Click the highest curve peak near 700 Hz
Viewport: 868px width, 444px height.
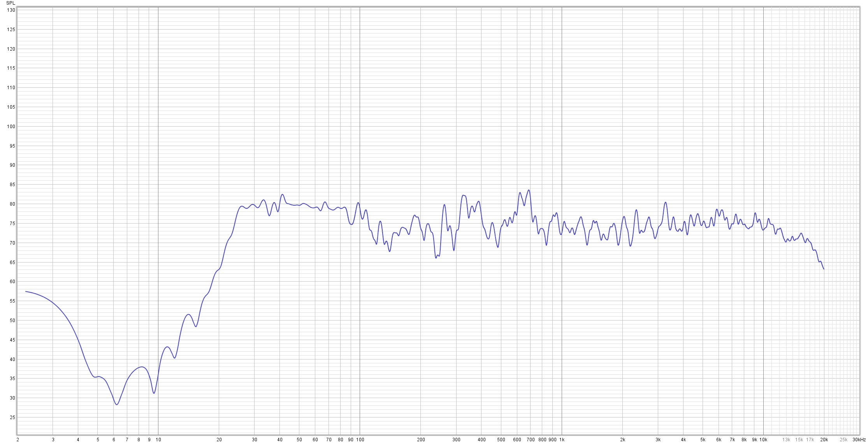pos(529,190)
